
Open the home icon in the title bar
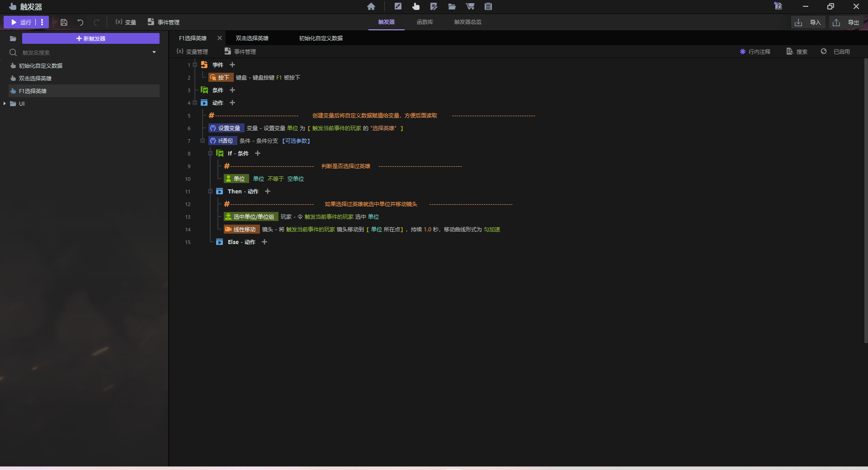[x=371, y=6]
